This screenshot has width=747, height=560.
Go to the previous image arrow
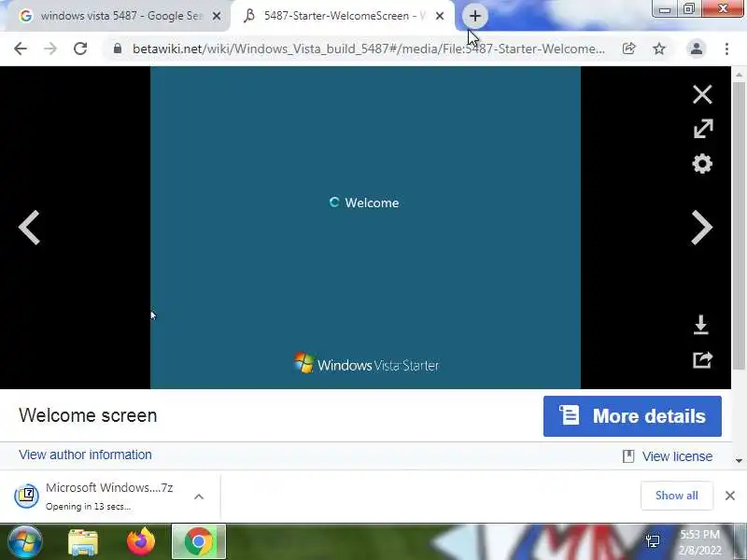click(29, 228)
